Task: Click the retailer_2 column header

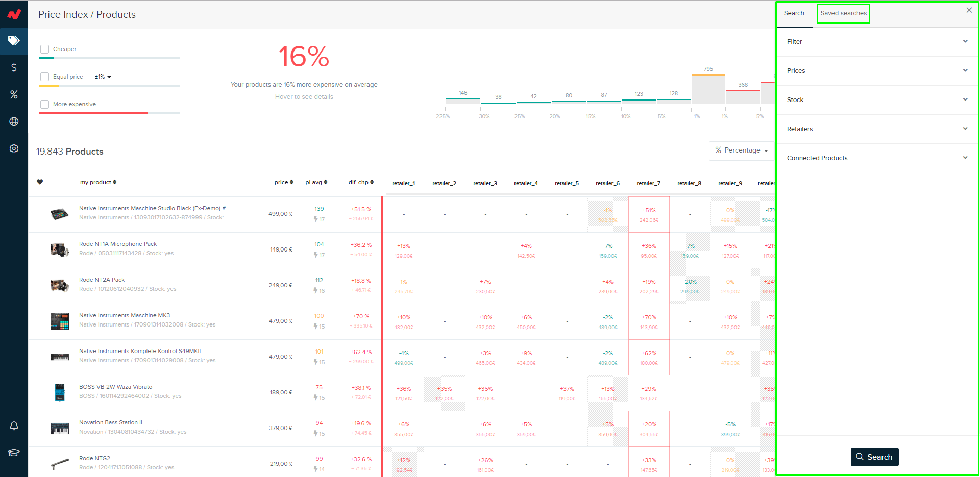Action: pos(444,183)
